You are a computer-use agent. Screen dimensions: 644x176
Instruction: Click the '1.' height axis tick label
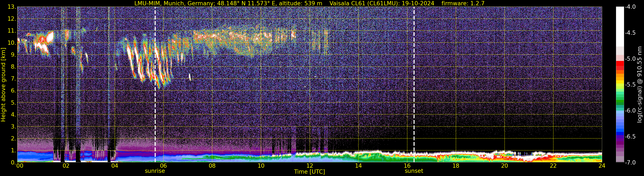click(x=13, y=151)
